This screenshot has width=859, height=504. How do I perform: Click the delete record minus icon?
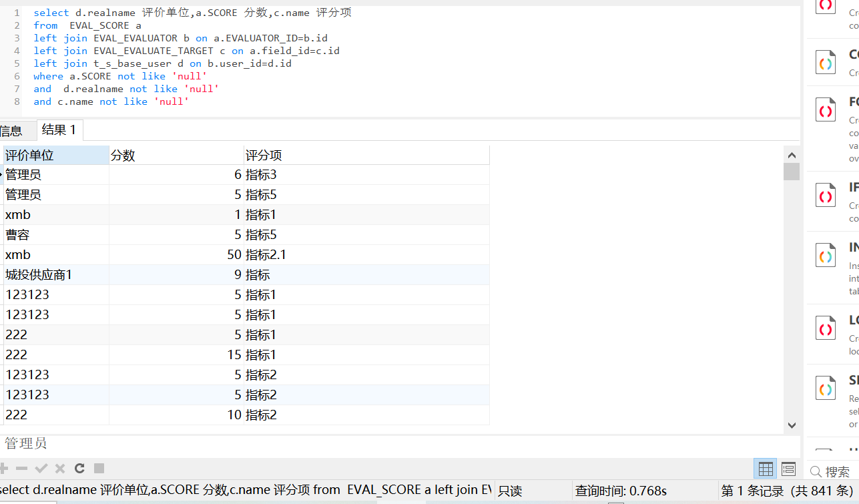[x=22, y=469]
